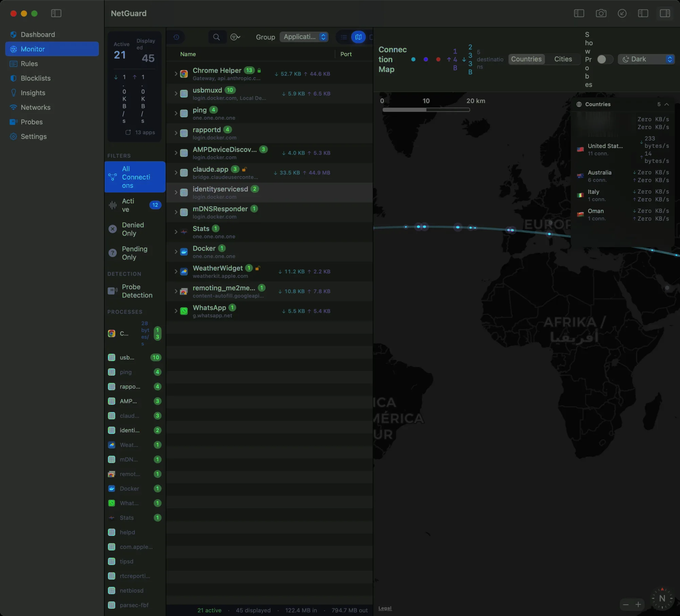Select Italy in Countries list
The height and width of the screenshot is (616, 680).
[x=623, y=195]
